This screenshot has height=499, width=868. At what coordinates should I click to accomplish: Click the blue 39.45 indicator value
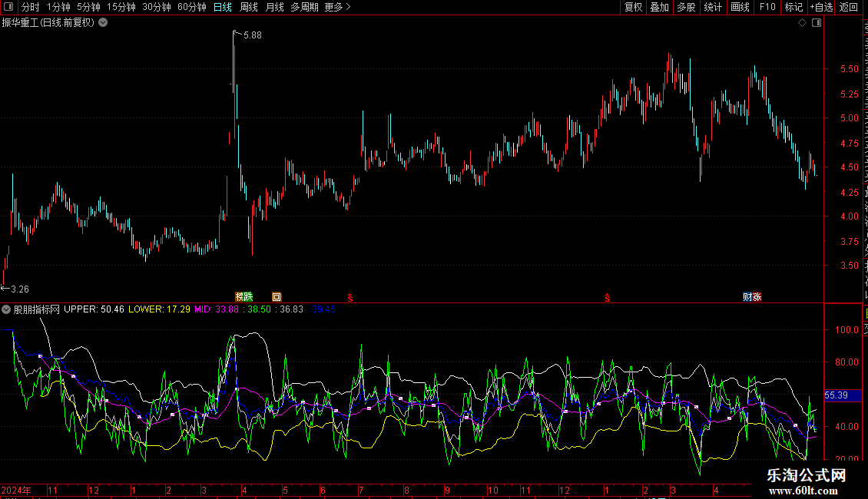coord(324,310)
